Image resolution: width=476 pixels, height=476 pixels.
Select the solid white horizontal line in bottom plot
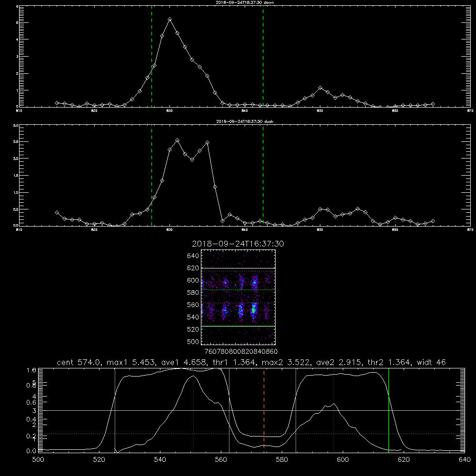(251, 410)
